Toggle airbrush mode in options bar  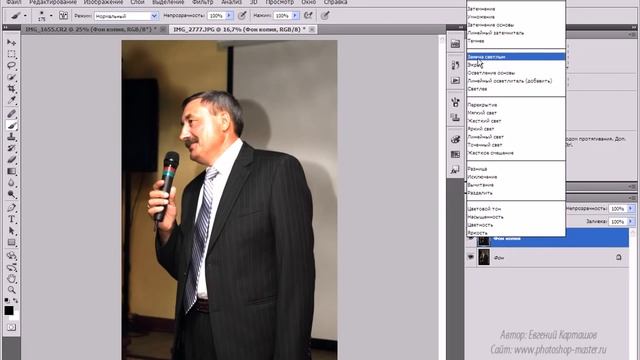[309, 16]
